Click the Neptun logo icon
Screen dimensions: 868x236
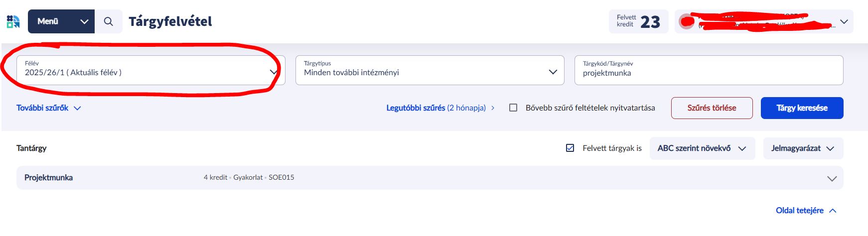(13, 21)
